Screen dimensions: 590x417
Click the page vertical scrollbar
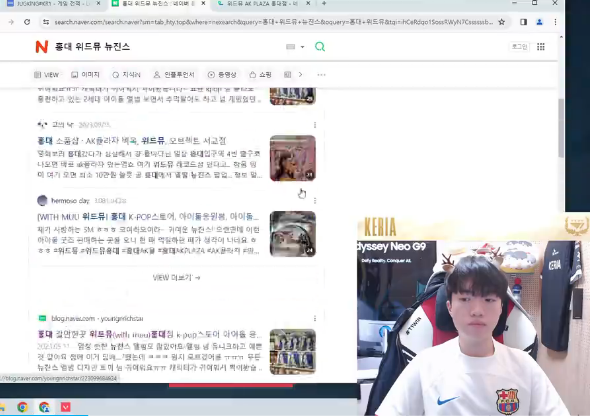pos(561,128)
